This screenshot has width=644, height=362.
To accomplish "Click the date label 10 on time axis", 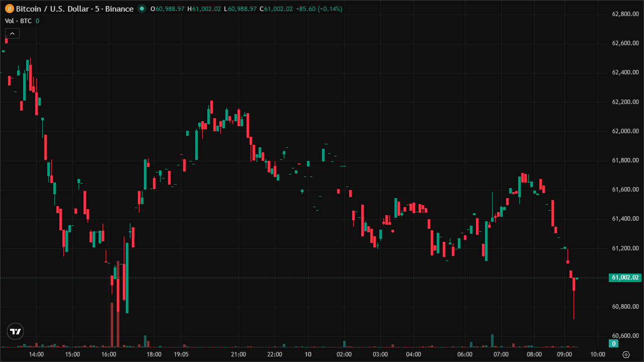I will tap(308, 354).
